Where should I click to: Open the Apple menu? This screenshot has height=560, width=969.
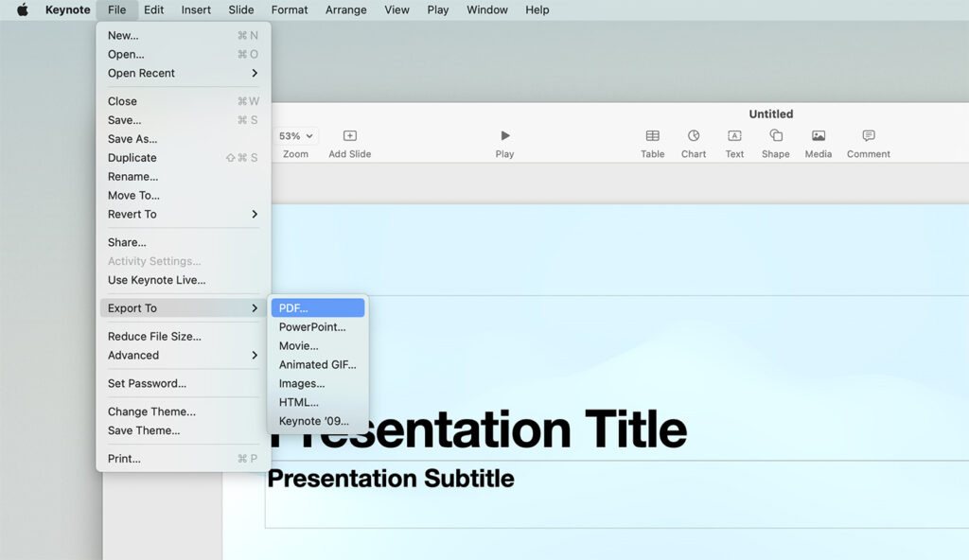pyautogui.click(x=21, y=10)
